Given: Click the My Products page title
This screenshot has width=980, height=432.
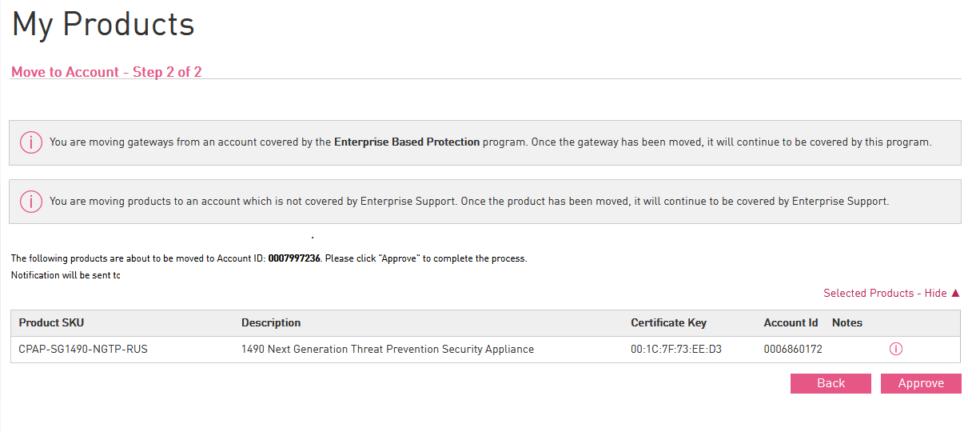Looking at the screenshot, I should tap(103, 25).
